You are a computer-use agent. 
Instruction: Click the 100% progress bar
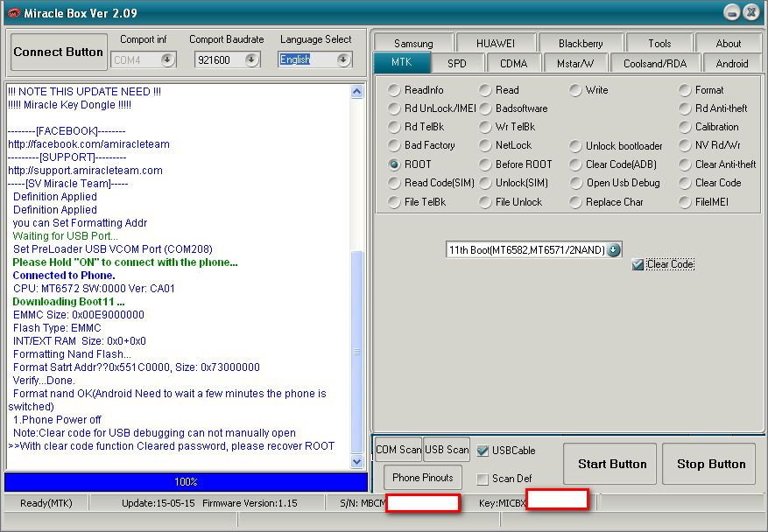(x=187, y=481)
